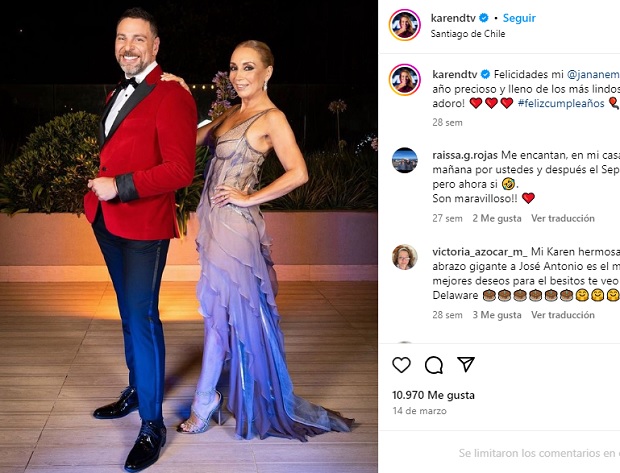The width and height of the screenshot is (620, 473).
Task: View 3 Me gusta on victoria comment
Action: click(497, 315)
